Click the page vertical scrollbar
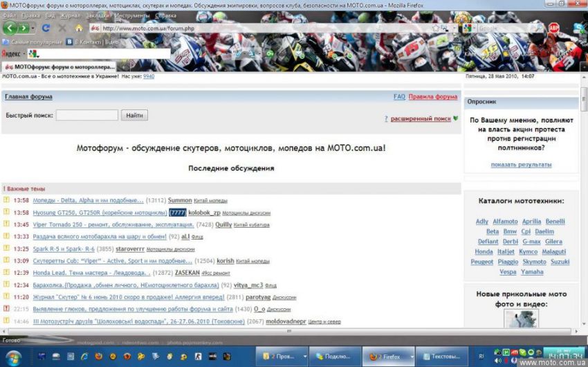 (584, 208)
